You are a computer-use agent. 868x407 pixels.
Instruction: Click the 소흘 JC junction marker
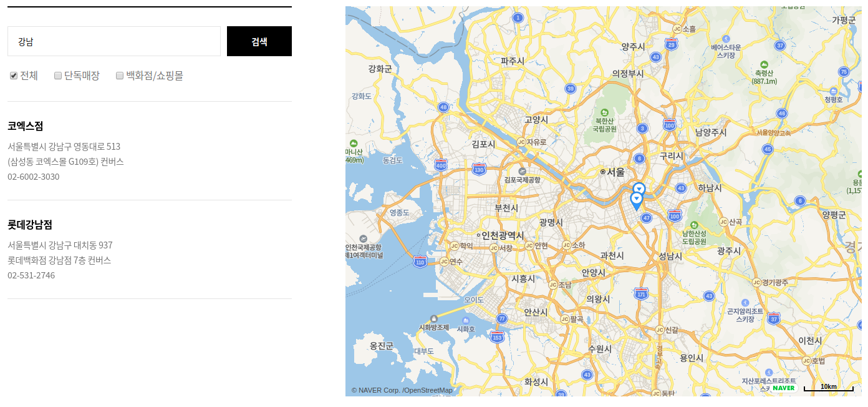[x=677, y=29]
